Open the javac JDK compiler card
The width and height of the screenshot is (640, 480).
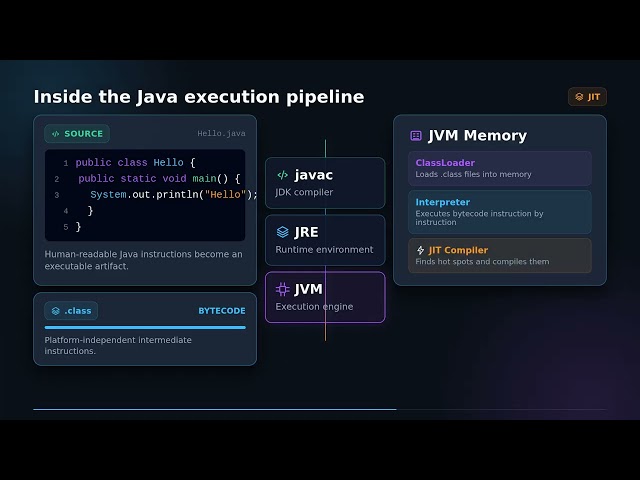tap(325, 183)
